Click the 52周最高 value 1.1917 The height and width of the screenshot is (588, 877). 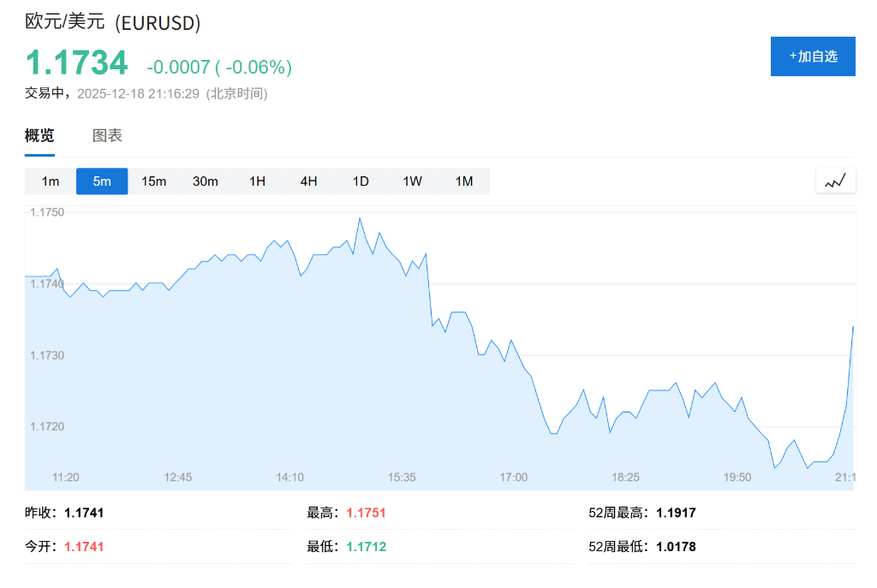[x=676, y=513]
